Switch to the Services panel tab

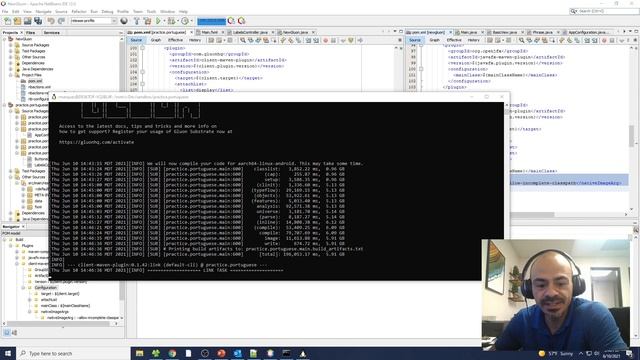pos(52,32)
